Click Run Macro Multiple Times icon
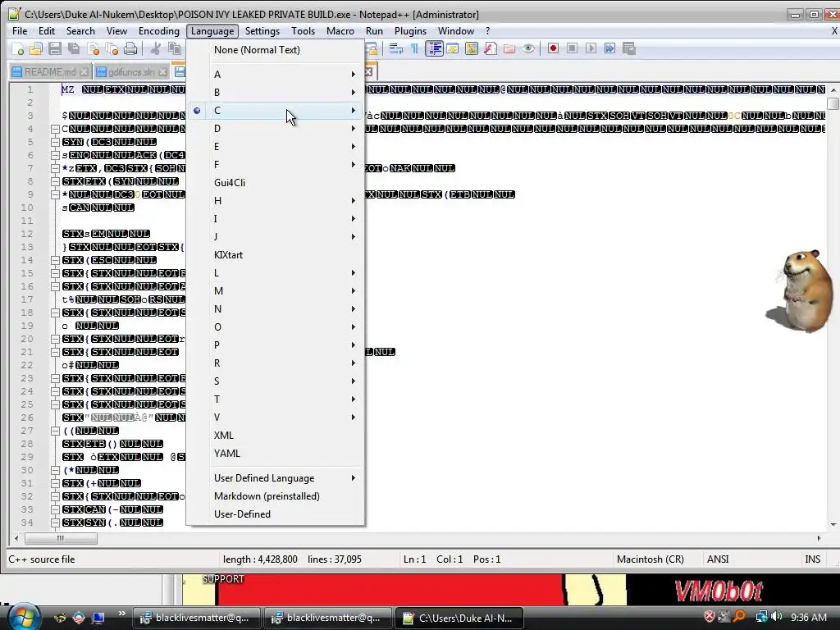This screenshot has height=630, width=840. (x=609, y=48)
